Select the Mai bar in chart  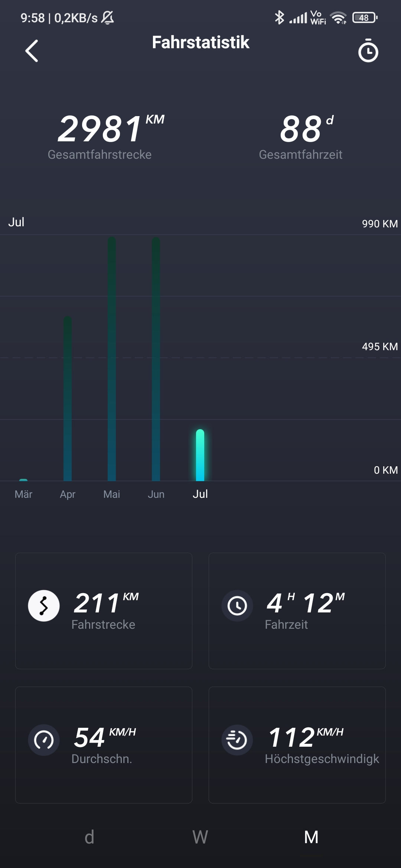(112, 359)
